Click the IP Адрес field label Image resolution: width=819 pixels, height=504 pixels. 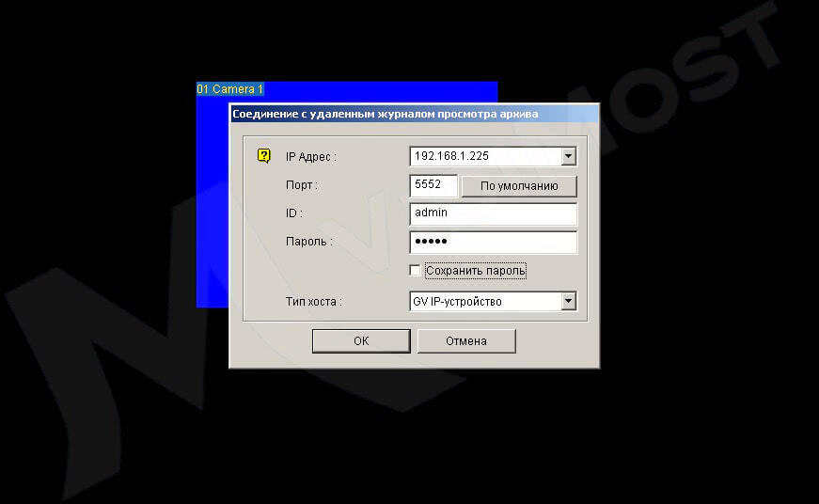[x=310, y=157]
